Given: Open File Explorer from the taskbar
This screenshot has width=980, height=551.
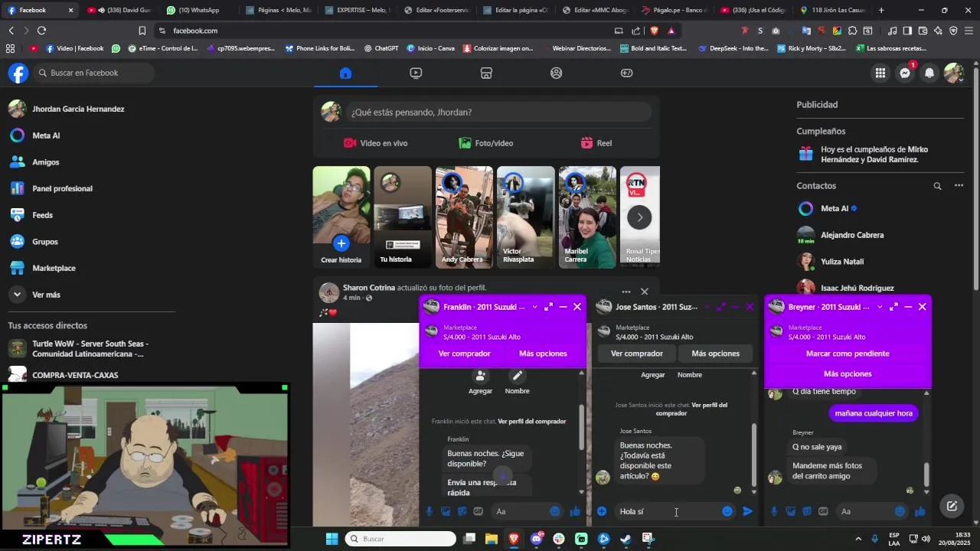Looking at the screenshot, I should tap(491, 539).
